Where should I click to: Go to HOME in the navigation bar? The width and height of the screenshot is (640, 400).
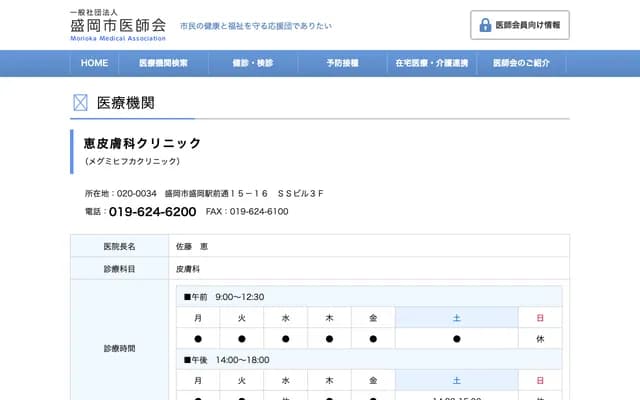coord(94,63)
